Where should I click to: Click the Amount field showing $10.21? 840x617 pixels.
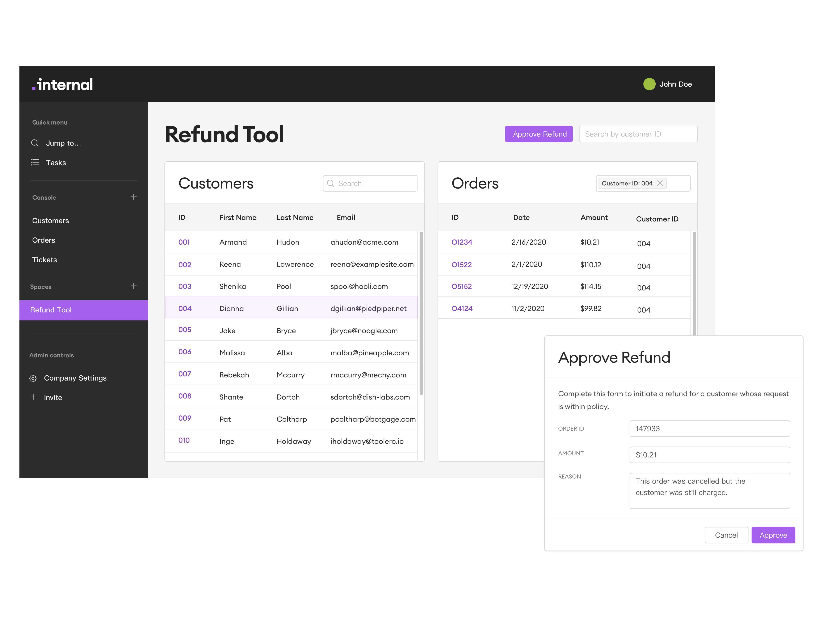pyautogui.click(x=709, y=455)
